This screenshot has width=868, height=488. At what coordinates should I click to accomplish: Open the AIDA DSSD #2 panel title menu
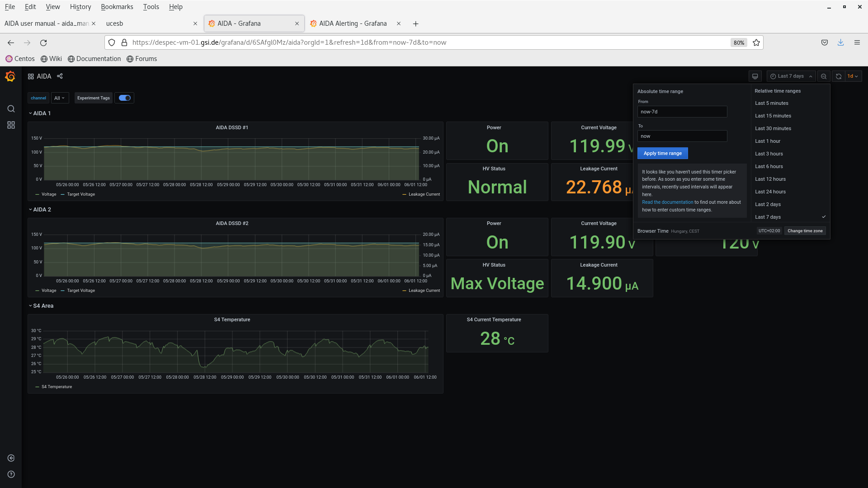pos(232,223)
